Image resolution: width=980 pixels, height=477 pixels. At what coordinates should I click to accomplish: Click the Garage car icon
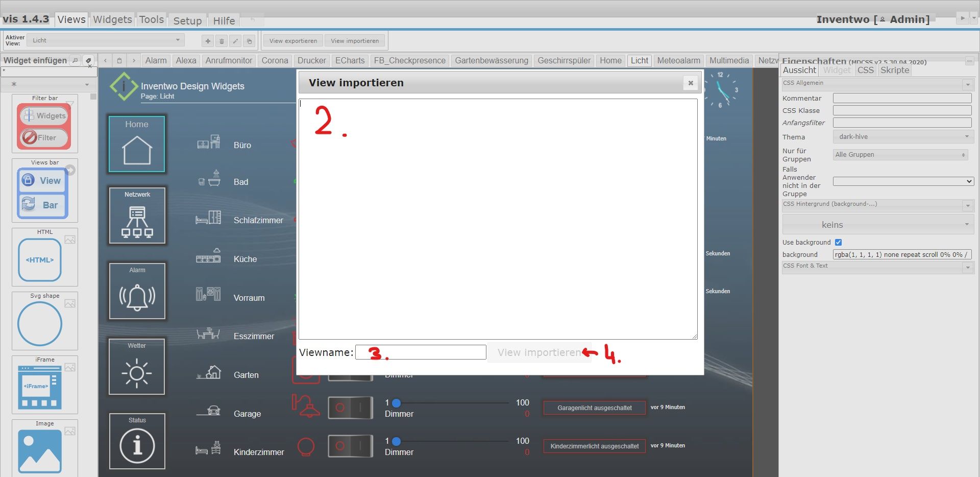point(209,411)
